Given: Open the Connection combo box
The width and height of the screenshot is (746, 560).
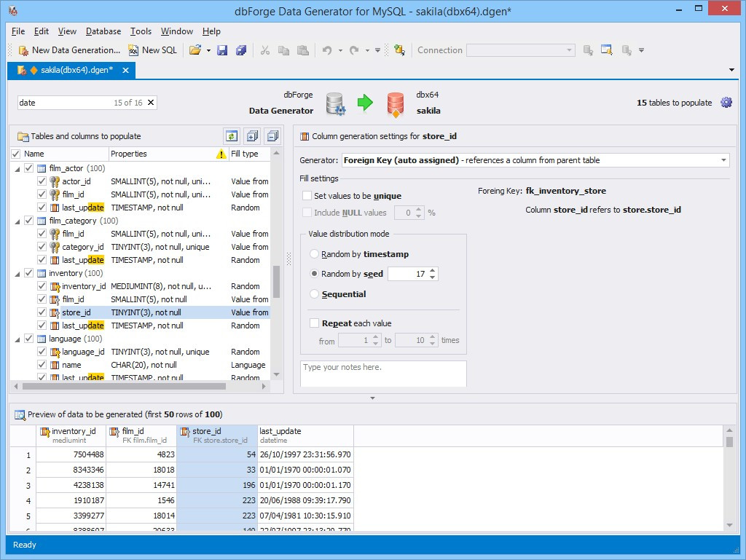Looking at the screenshot, I should coord(520,50).
